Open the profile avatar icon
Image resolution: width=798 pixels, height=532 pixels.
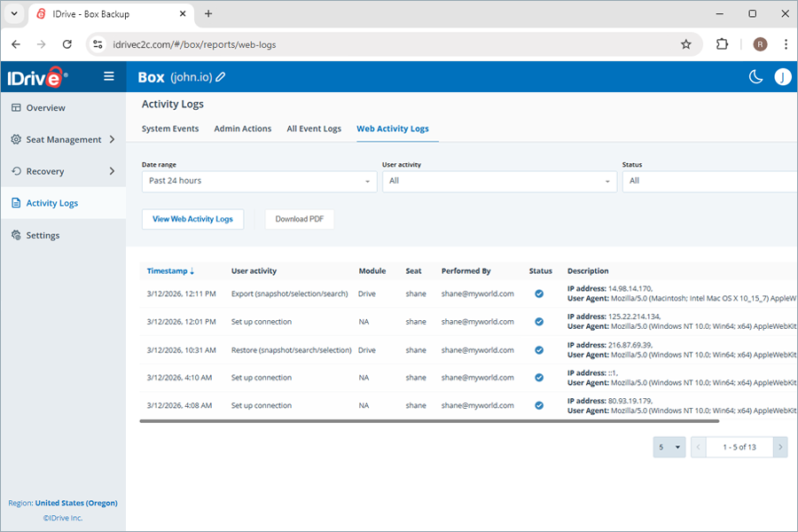[783, 77]
